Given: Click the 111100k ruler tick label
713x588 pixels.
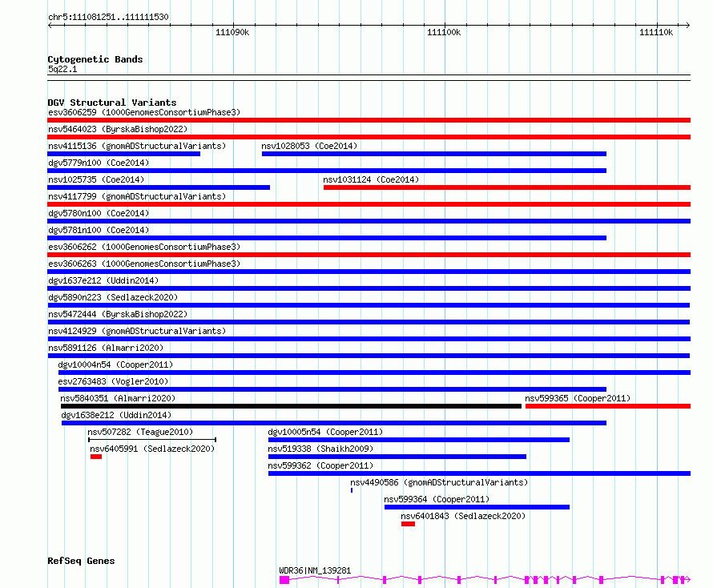Looking at the screenshot, I should pyautogui.click(x=444, y=32).
